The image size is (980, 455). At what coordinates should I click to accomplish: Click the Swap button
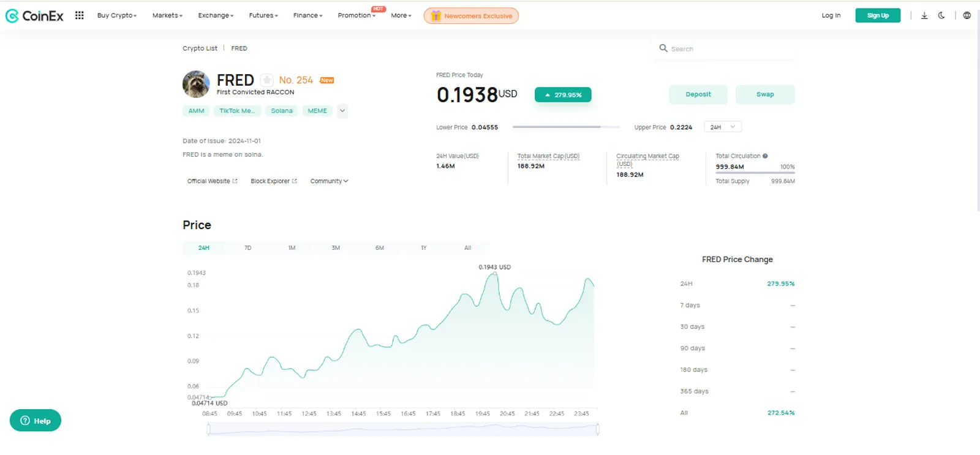(765, 94)
